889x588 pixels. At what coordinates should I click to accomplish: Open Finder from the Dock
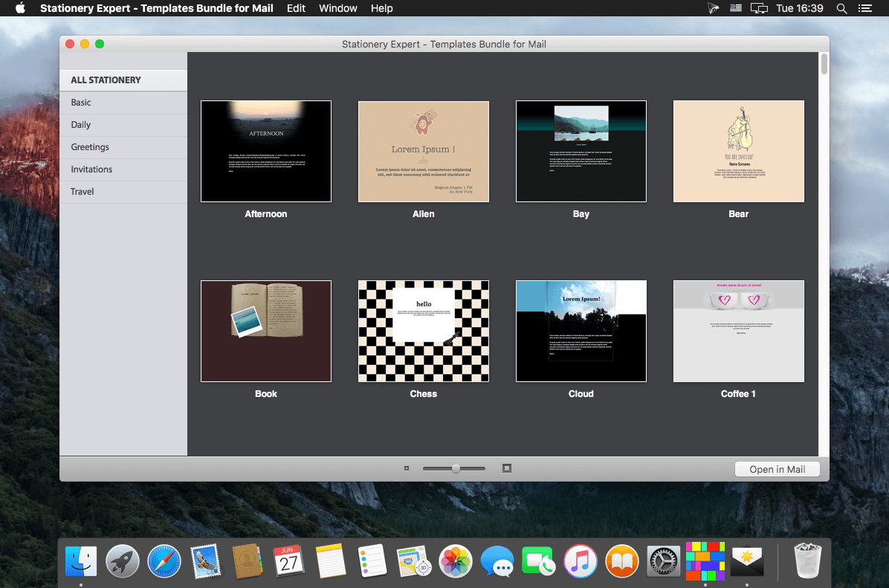tap(81, 561)
